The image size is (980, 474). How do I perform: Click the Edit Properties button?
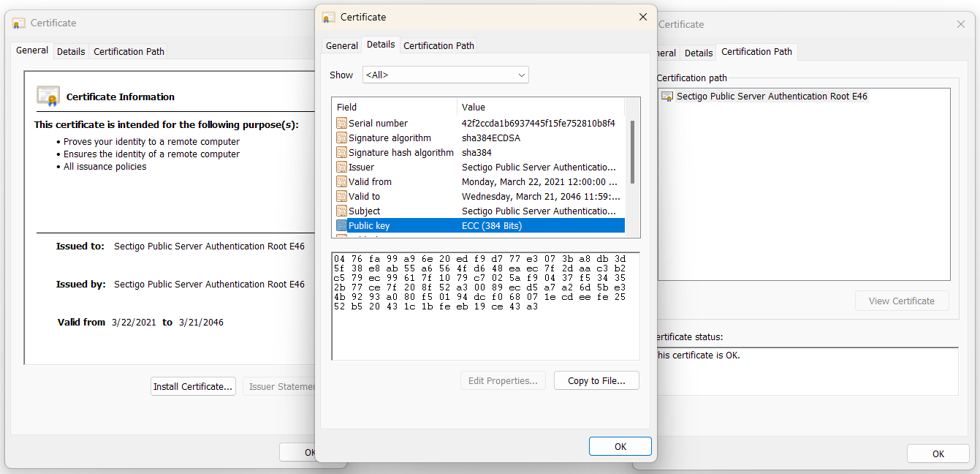tap(503, 380)
